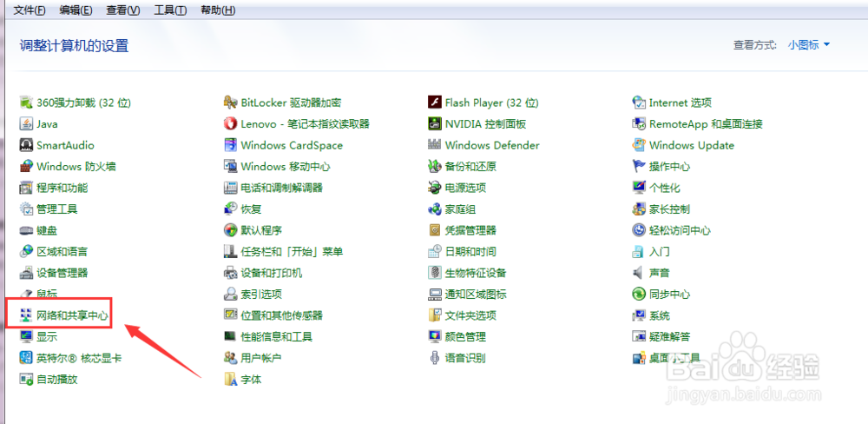Click the Internet 选项 icon
This screenshot has height=424, width=868.
639,103
